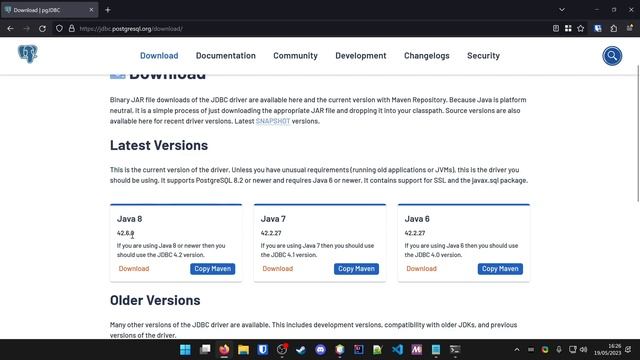640x360 pixels.
Task: Follow the SNAPSHOT versions link
Action: click(x=273, y=121)
